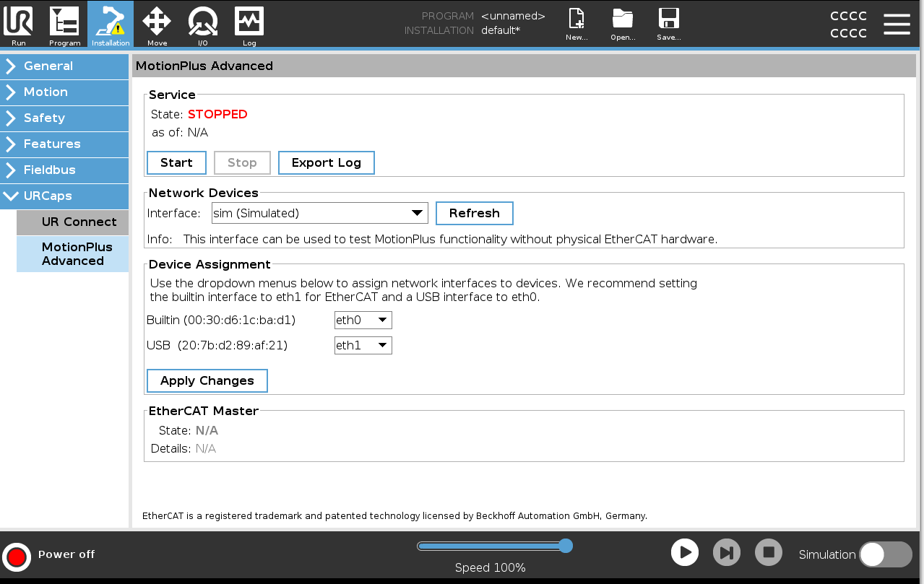The image size is (924, 584).
Task: Toggle the Simulation switch
Action: 885,554
